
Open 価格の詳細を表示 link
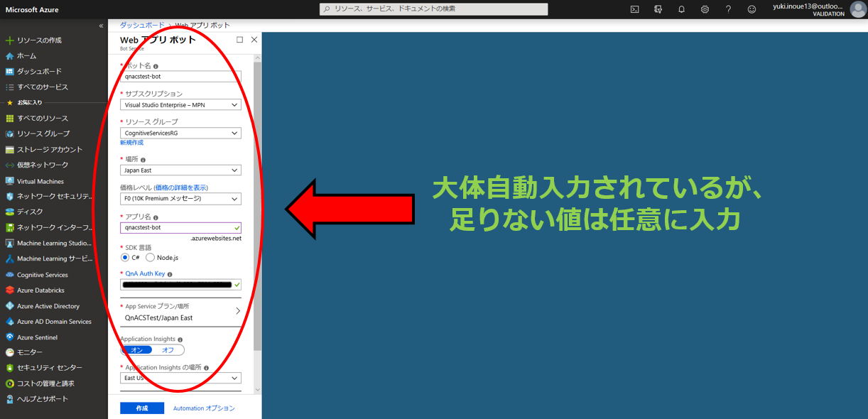click(181, 187)
